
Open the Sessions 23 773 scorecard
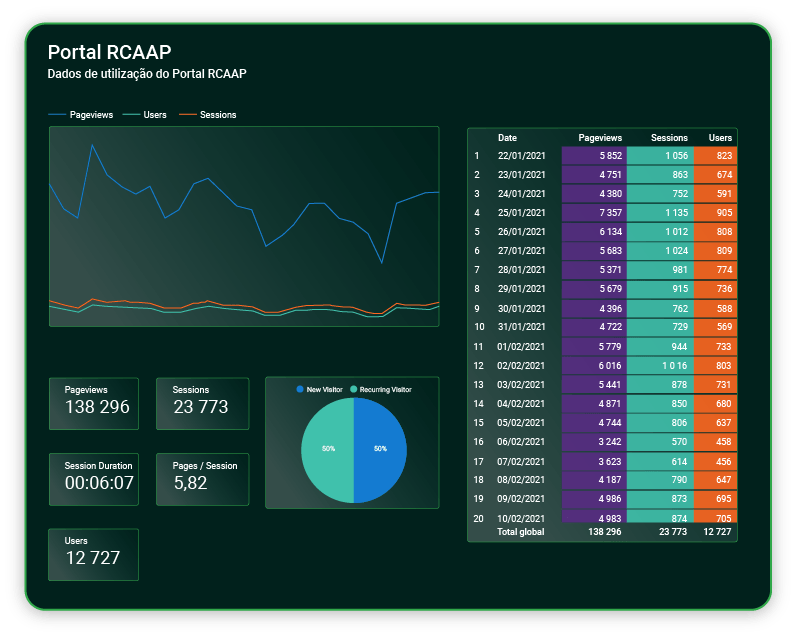[202, 404]
